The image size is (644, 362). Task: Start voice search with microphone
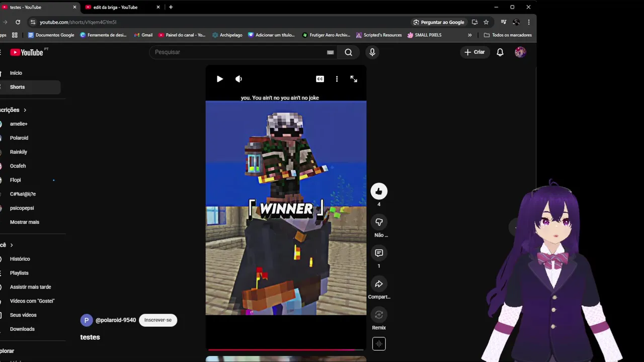(372, 52)
